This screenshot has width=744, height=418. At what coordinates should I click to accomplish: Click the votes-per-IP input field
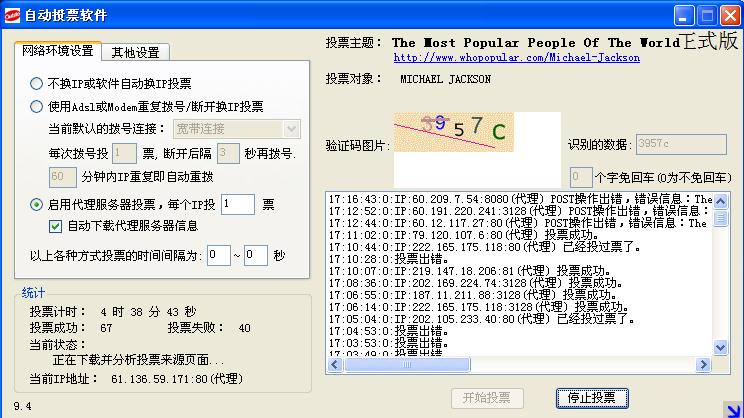pos(237,204)
